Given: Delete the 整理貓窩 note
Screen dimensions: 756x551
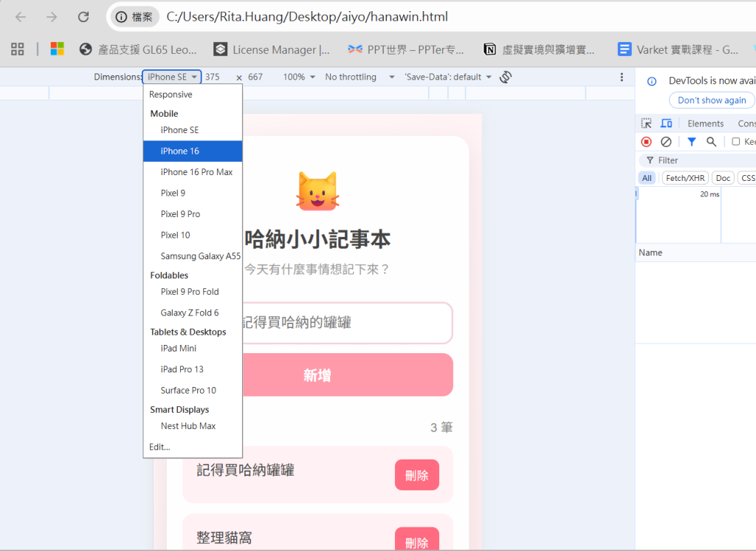Looking at the screenshot, I should tap(417, 539).
